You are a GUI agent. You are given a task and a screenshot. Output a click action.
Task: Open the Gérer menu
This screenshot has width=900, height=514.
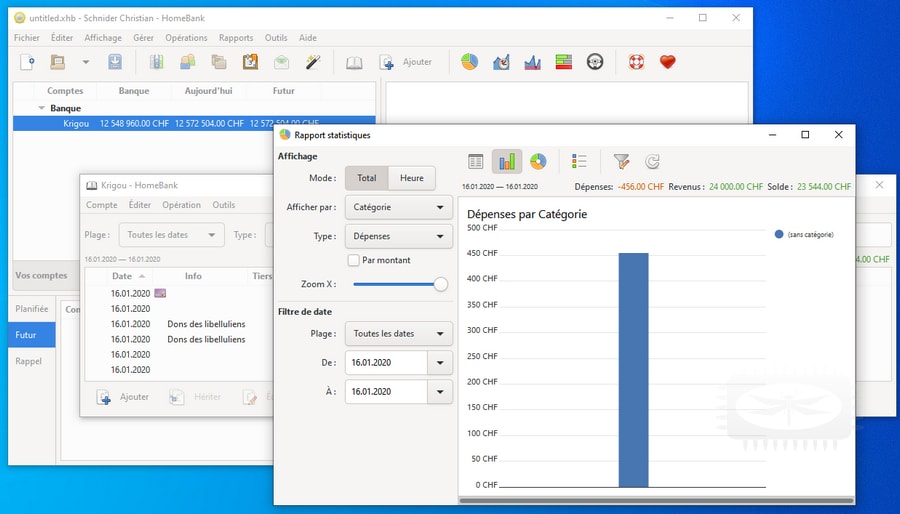pyautogui.click(x=143, y=38)
